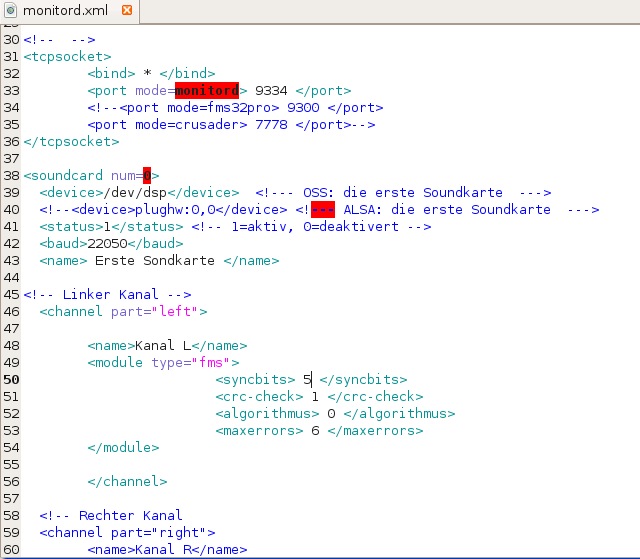
Task: Click the 'Kanal L' name text
Action: pos(163,346)
